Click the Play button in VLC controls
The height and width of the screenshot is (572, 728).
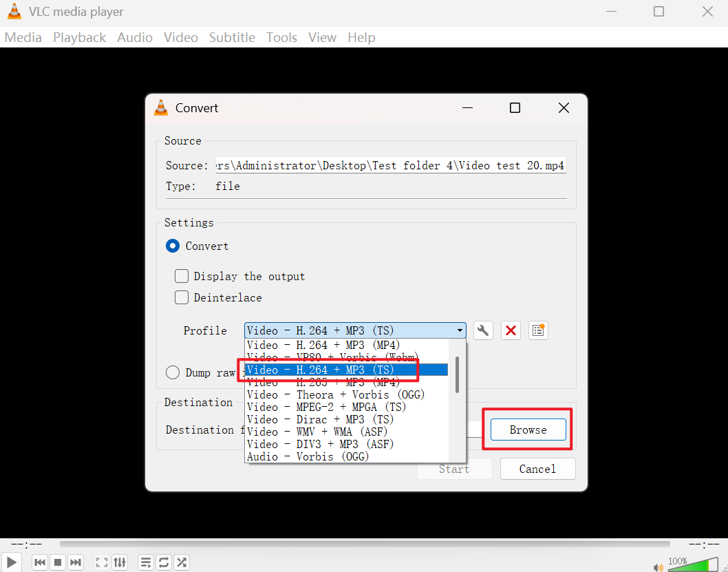click(12, 563)
